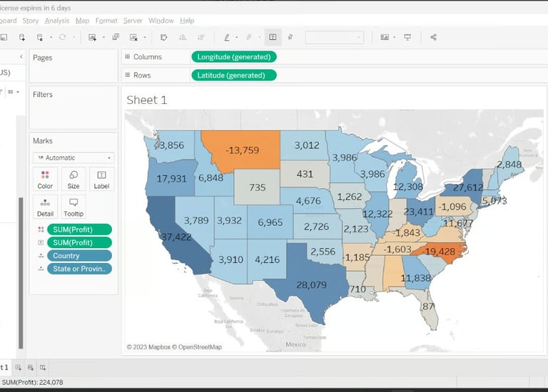
Task: Expand the Clear Sheet dropdown arrow
Action: point(145,37)
